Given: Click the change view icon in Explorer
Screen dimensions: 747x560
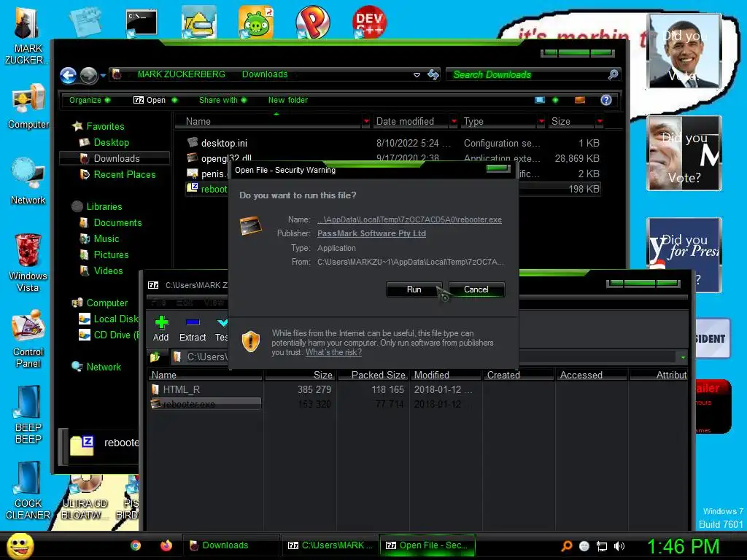Looking at the screenshot, I should pos(540,100).
